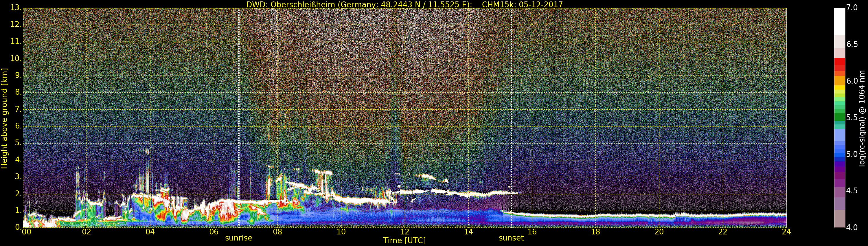Pick the white segment atop the colorbar
868x246 pixels.
(839, 22)
